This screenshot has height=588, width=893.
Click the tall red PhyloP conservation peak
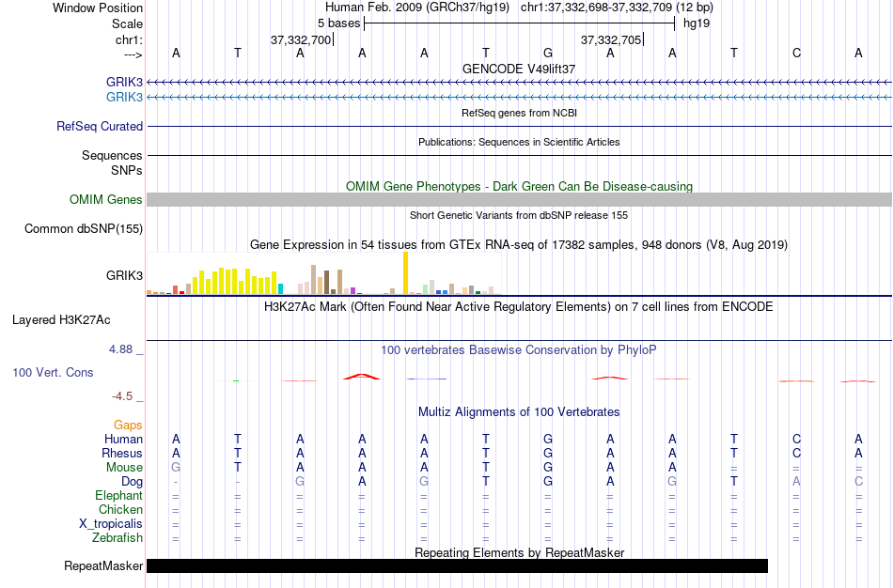coord(362,377)
